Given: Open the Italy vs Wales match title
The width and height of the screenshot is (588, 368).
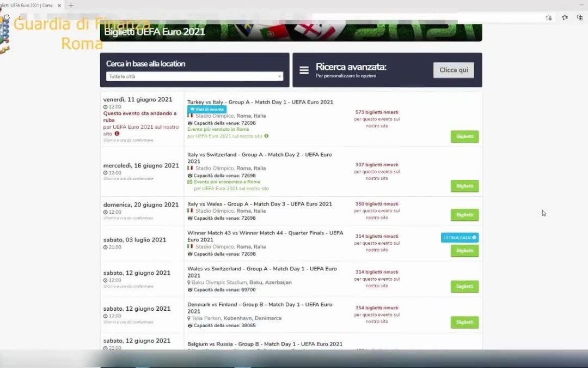Looking at the screenshot, I should click(x=260, y=204).
